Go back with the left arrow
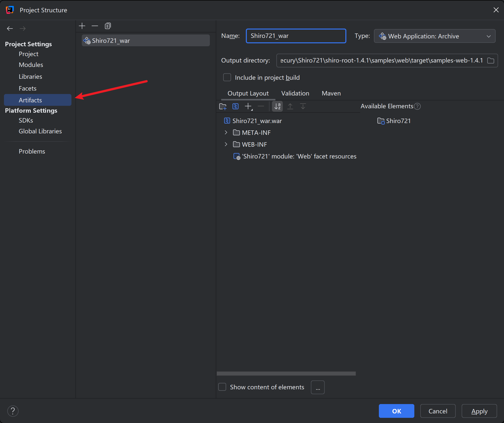The height and width of the screenshot is (423, 504). pos(10,29)
